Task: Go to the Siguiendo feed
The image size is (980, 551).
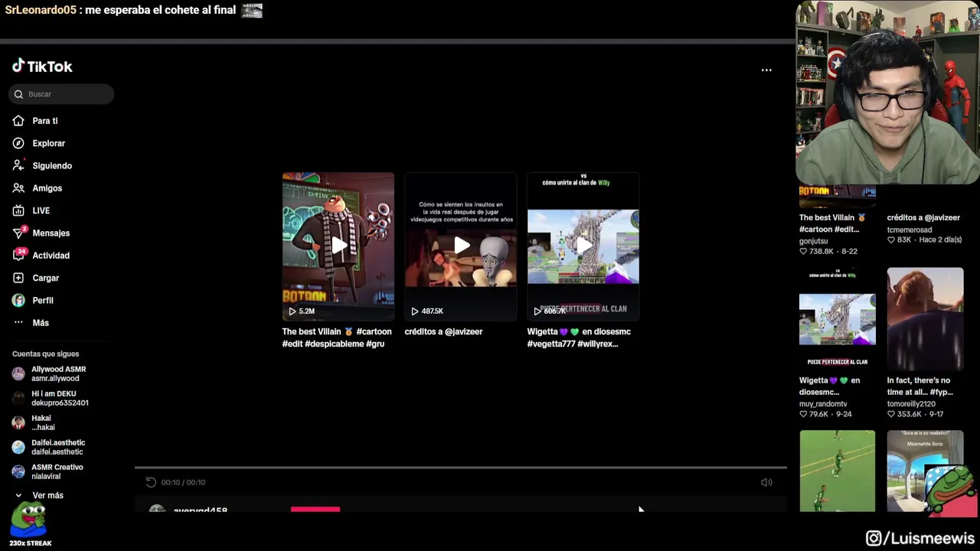Action: point(52,165)
